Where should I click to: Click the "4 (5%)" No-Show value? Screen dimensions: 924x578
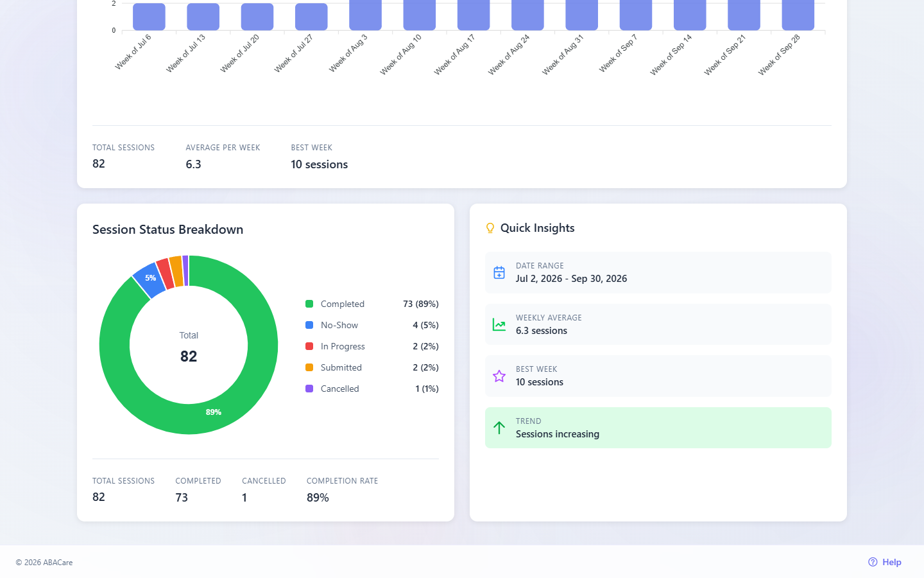(x=426, y=325)
